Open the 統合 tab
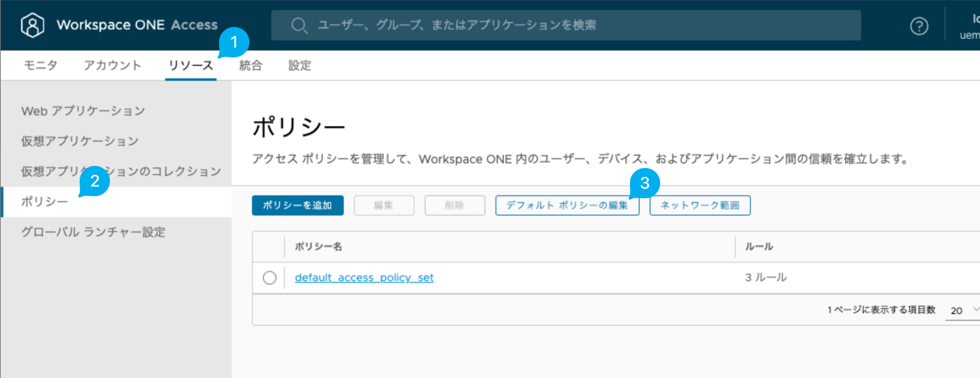This screenshot has height=378, width=980. pos(251,66)
